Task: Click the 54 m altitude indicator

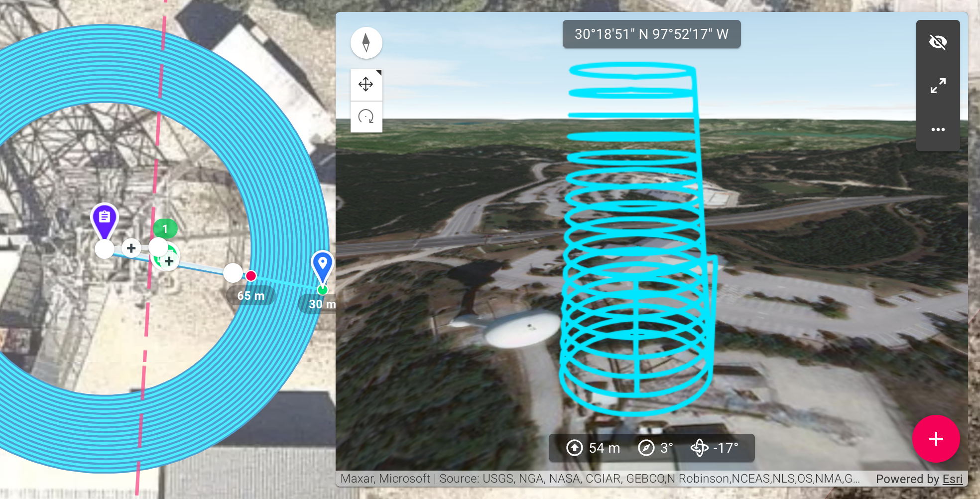Action: pyautogui.click(x=594, y=448)
